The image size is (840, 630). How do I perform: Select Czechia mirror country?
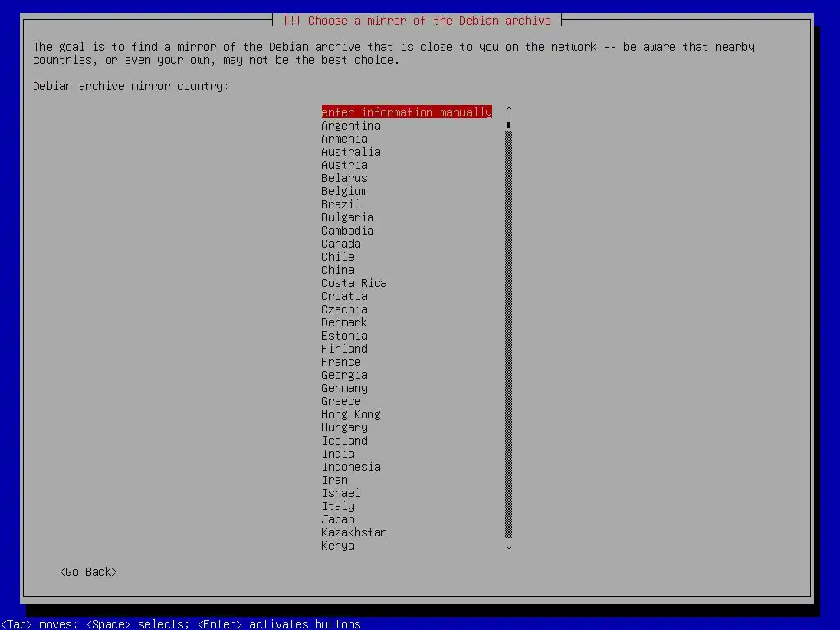pos(345,309)
